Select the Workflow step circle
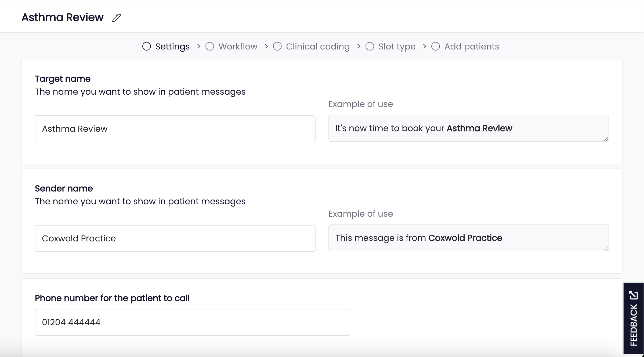 (210, 46)
